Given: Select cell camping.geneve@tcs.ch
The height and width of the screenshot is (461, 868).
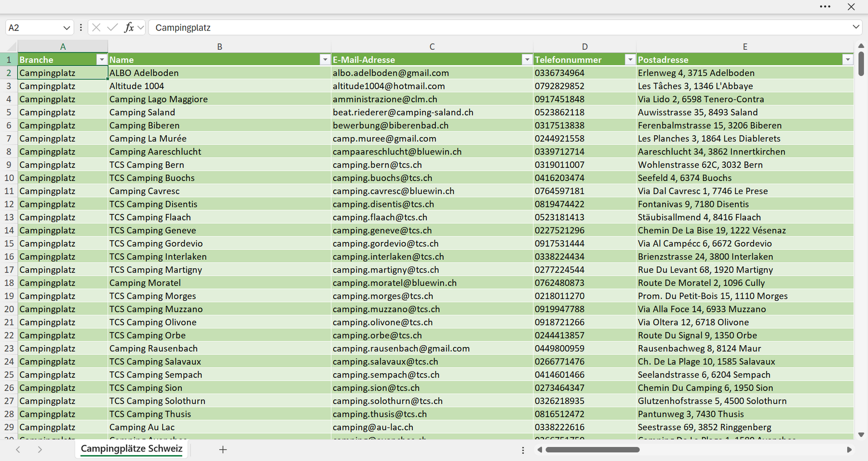Looking at the screenshot, I should point(432,230).
